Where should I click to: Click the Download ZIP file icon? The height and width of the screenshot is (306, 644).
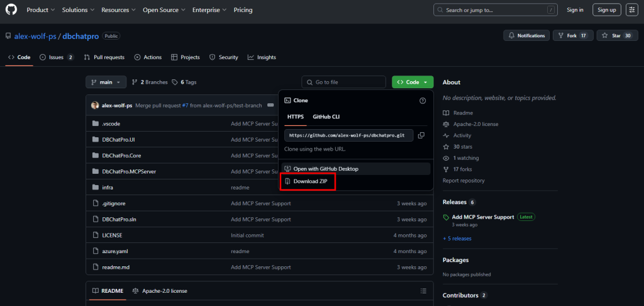[288, 181]
